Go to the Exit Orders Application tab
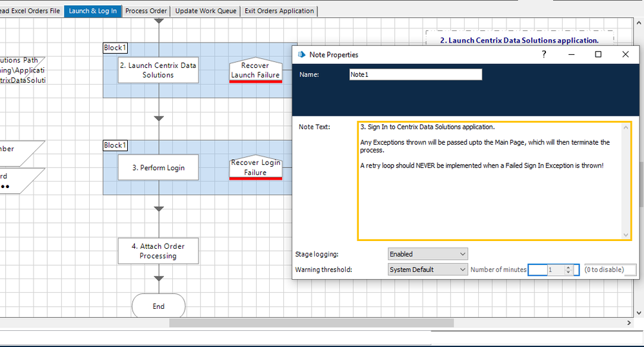644x347 pixels. click(x=279, y=11)
